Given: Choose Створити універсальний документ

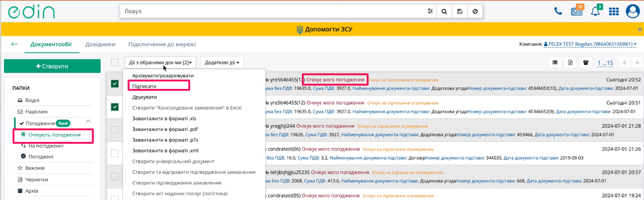Looking at the screenshot, I should coord(173,162).
